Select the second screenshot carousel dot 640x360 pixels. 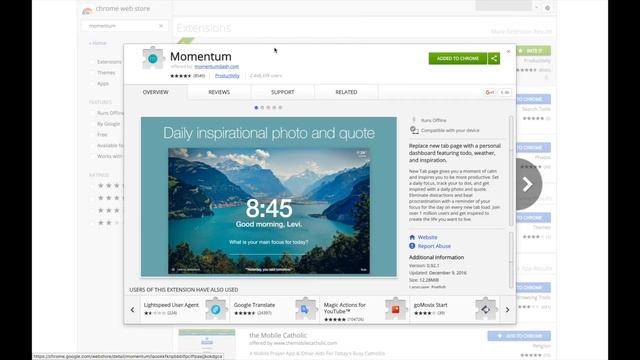click(262, 108)
